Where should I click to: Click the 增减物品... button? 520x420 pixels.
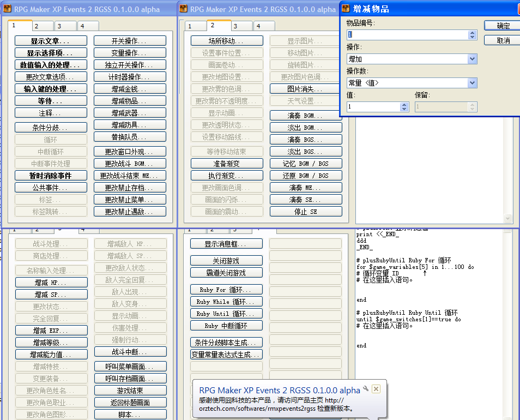[130, 101]
